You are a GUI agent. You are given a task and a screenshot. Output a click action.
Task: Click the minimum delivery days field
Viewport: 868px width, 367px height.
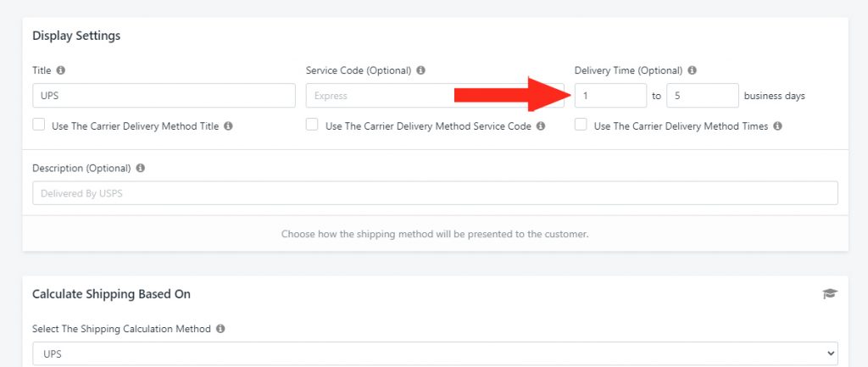point(610,95)
